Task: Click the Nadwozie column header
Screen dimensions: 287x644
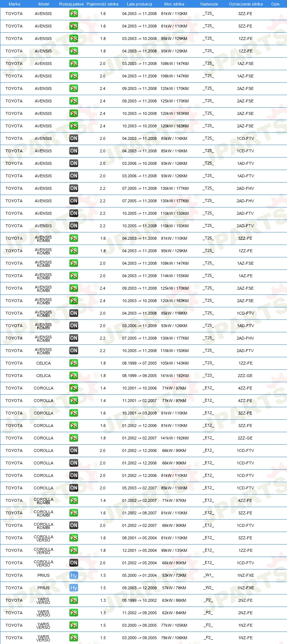Action: pos(209,4)
